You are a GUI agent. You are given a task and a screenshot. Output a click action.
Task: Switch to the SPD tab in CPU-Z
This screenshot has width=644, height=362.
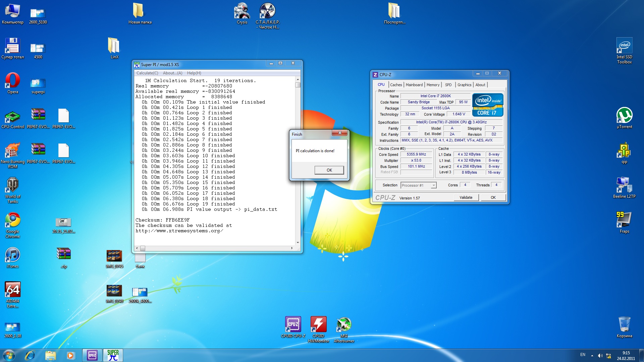click(448, 85)
